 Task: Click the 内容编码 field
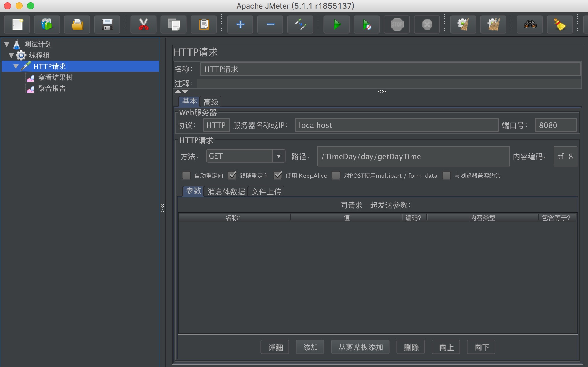click(565, 156)
